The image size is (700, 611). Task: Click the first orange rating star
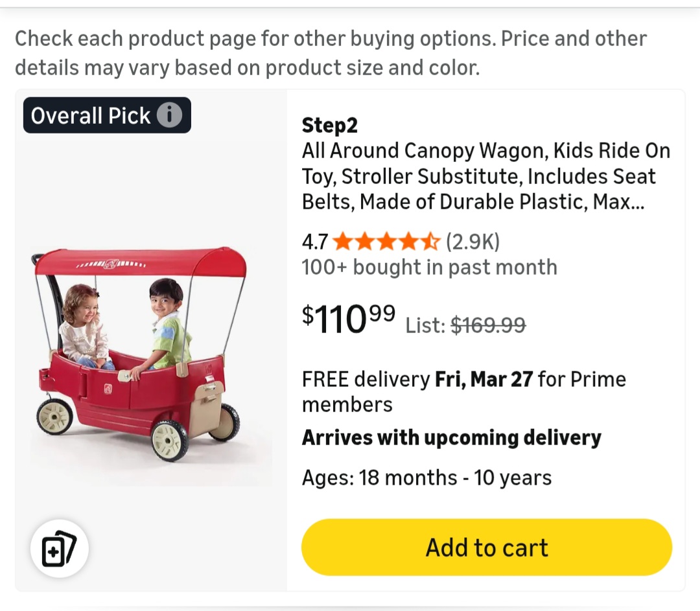pyautogui.click(x=342, y=242)
